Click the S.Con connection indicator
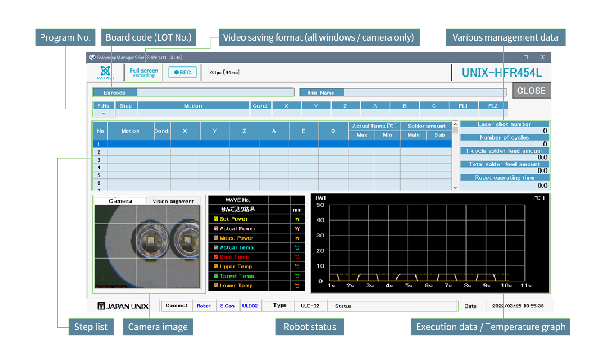Image resolution: width=606 pixels, height=364 pixels. click(227, 306)
